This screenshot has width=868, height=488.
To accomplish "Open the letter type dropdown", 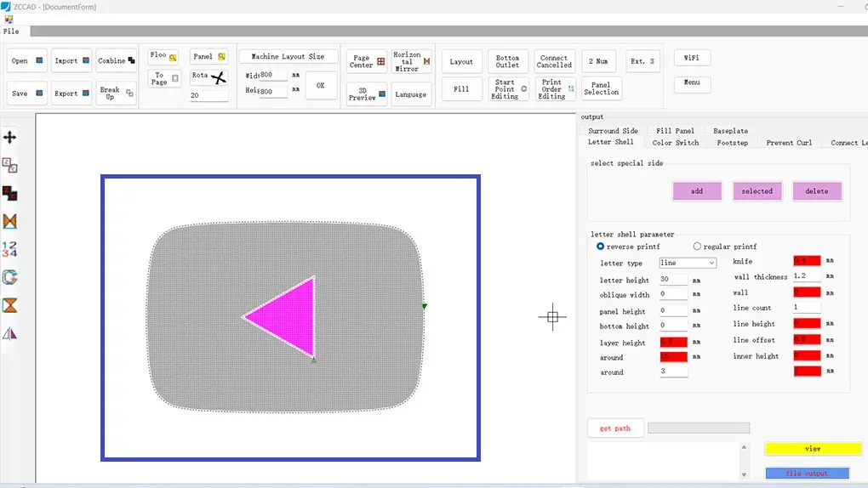I will pos(688,263).
